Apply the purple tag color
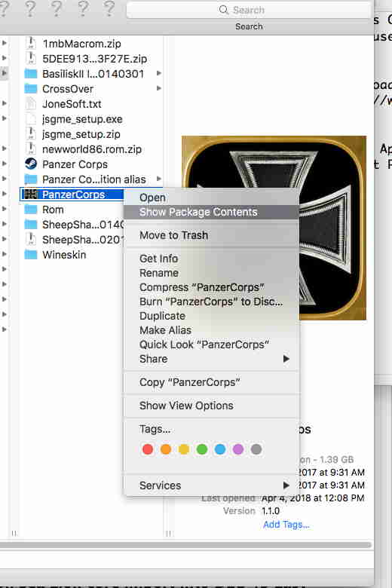This screenshot has height=588, width=392. 238,449
